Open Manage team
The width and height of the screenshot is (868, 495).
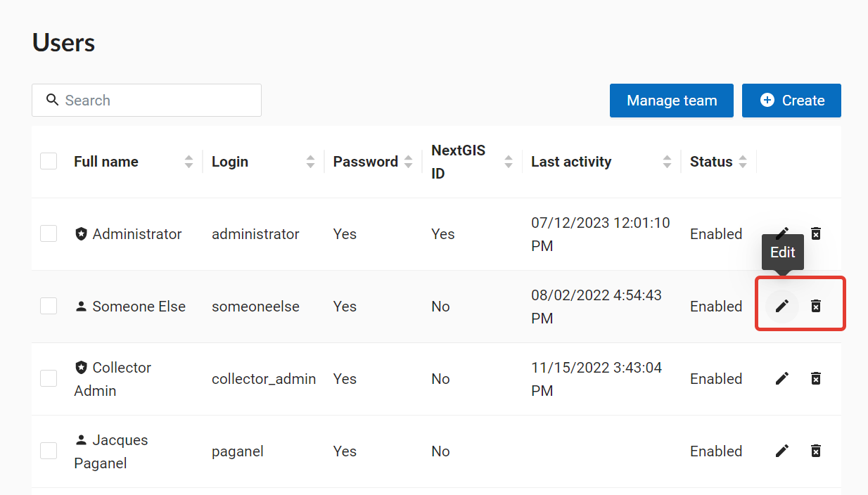(672, 101)
